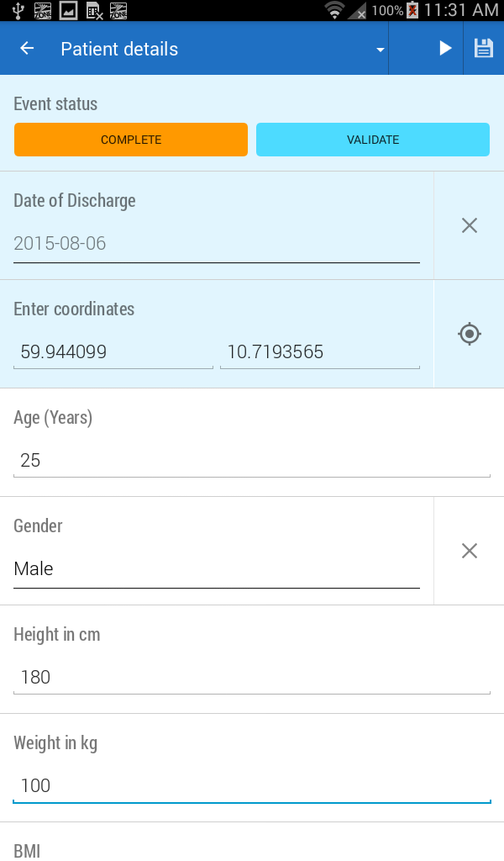The image size is (504, 861).
Task: Open the Gender selection field
Action: (216, 569)
